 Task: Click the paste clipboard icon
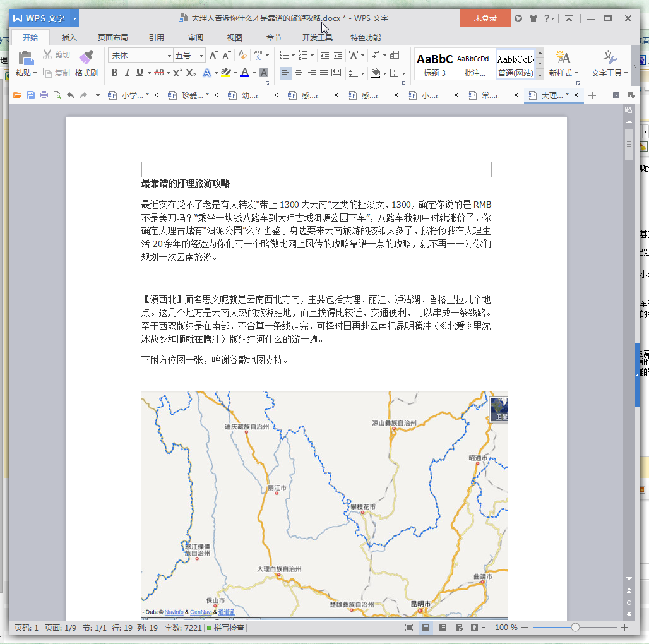(x=26, y=58)
